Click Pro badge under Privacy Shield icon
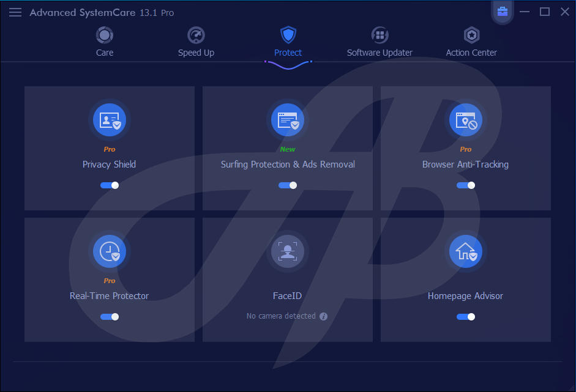 [x=110, y=149]
